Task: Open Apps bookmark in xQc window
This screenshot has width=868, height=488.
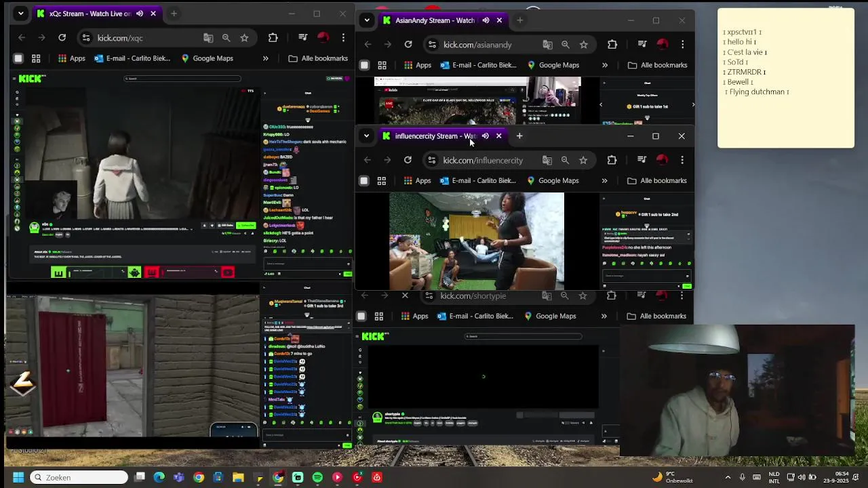Action: click(71, 58)
